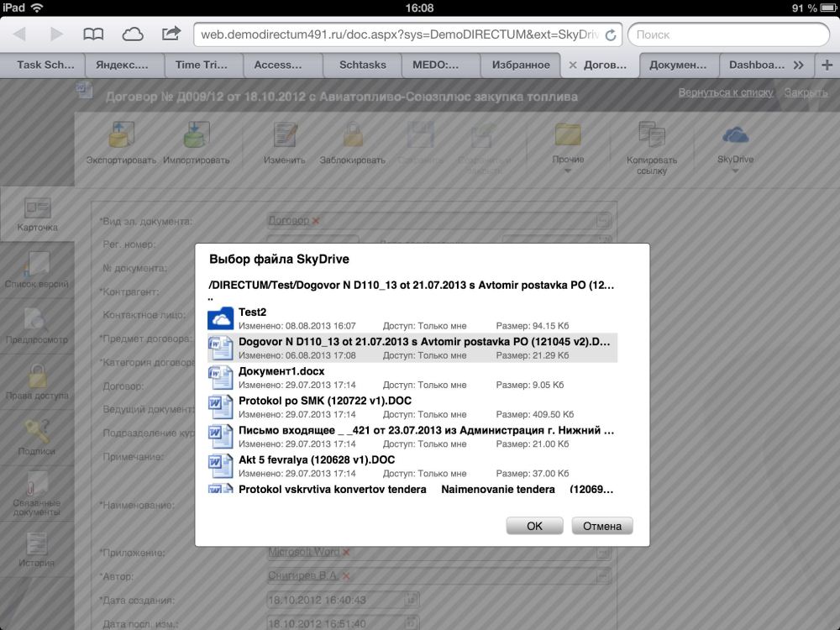The height and width of the screenshot is (630, 840).
Task: Focus the Поиск search field
Action: [x=728, y=34]
